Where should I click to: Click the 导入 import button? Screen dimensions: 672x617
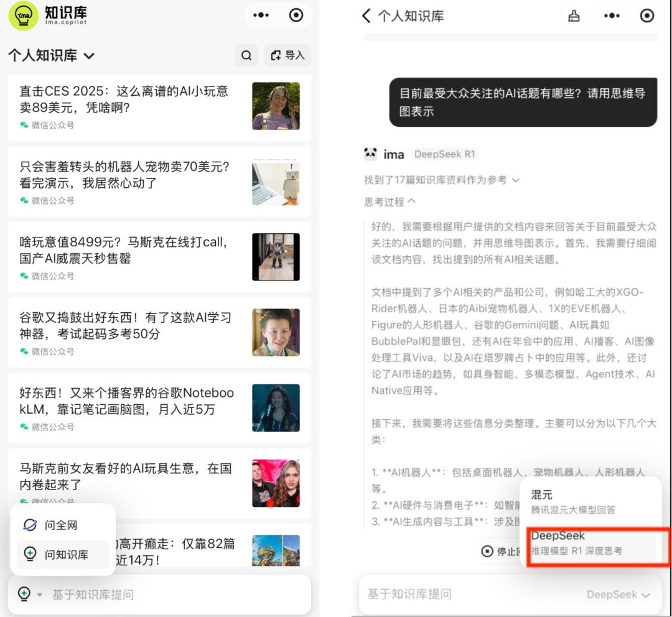click(288, 55)
